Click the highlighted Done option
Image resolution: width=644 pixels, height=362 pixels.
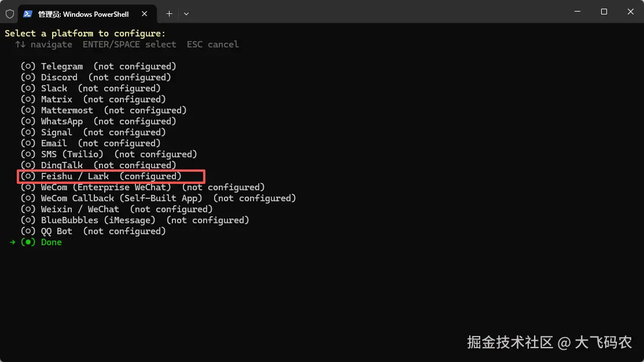[x=36, y=242]
